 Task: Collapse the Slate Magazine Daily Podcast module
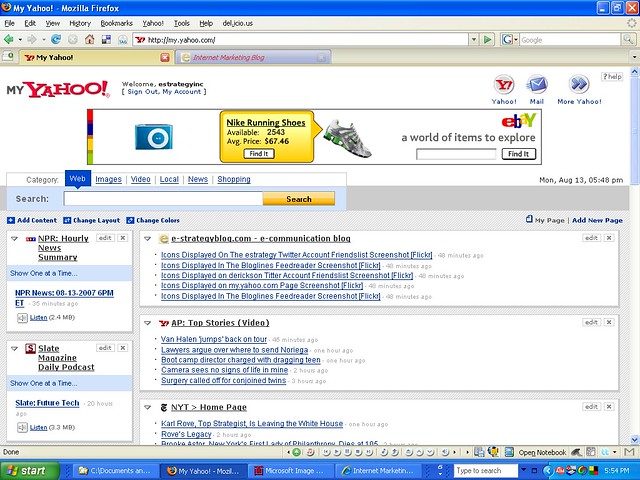click(x=14, y=349)
